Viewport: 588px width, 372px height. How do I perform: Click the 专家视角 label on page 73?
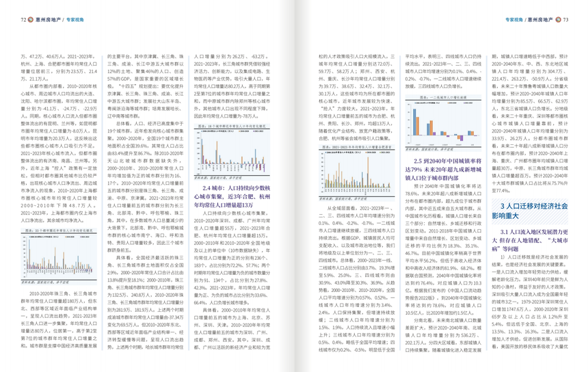pos(513,20)
